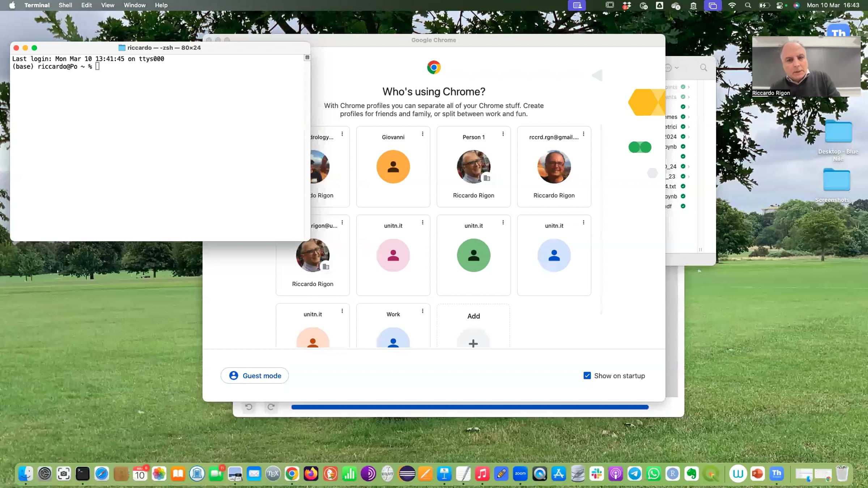Open Evernote from the Dock
This screenshot has width=868, height=488.
point(692,474)
